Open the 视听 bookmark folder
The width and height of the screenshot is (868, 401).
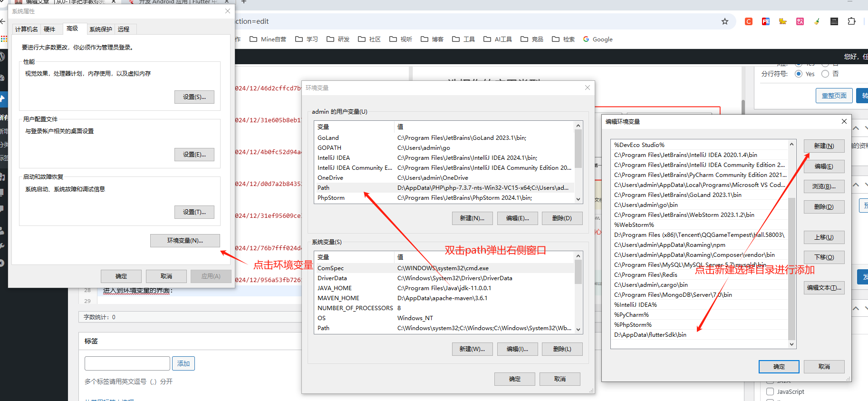pyautogui.click(x=401, y=39)
